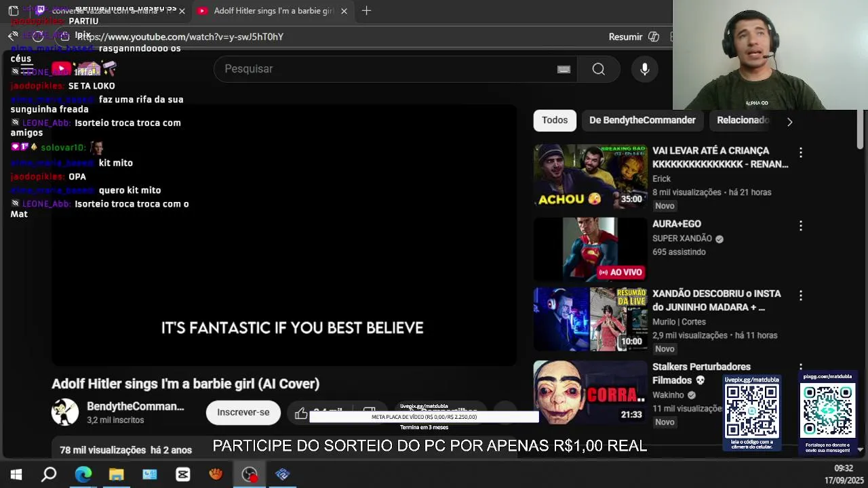Click the video title 'Adolf Hitler sings I'm a barbie girl'

[185, 384]
